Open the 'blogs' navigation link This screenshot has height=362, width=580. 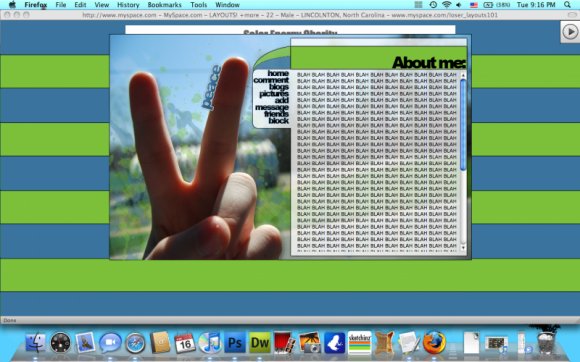279,87
